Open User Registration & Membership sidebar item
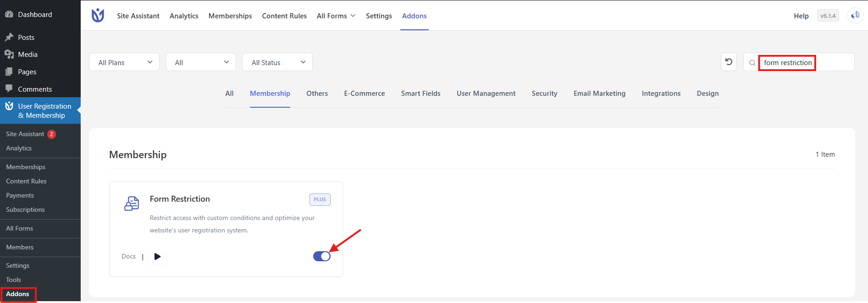 coord(40,110)
